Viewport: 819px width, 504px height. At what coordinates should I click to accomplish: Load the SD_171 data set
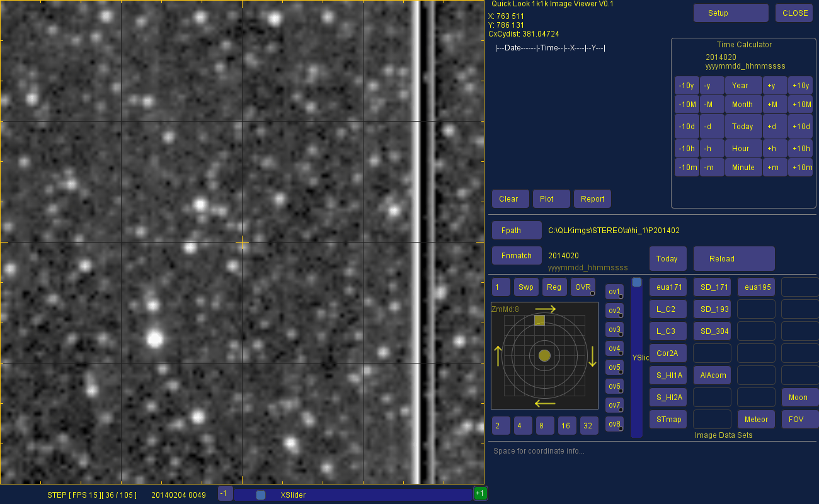tap(712, 287)
